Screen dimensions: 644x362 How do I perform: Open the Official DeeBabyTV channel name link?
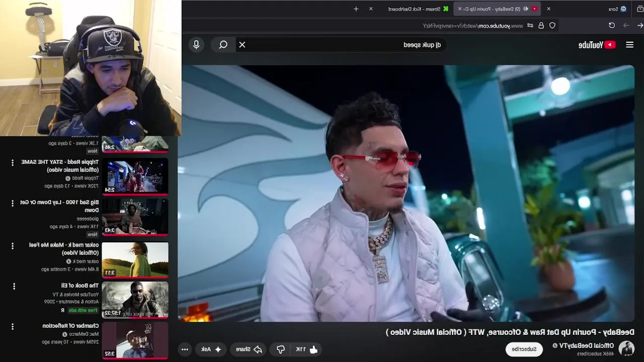point(586,345)
